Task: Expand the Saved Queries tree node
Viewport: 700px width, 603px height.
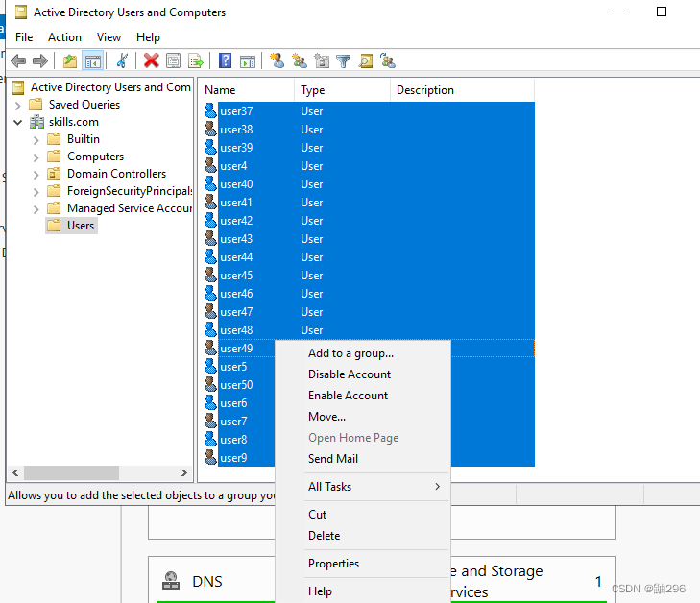Action: coord(18,105)
